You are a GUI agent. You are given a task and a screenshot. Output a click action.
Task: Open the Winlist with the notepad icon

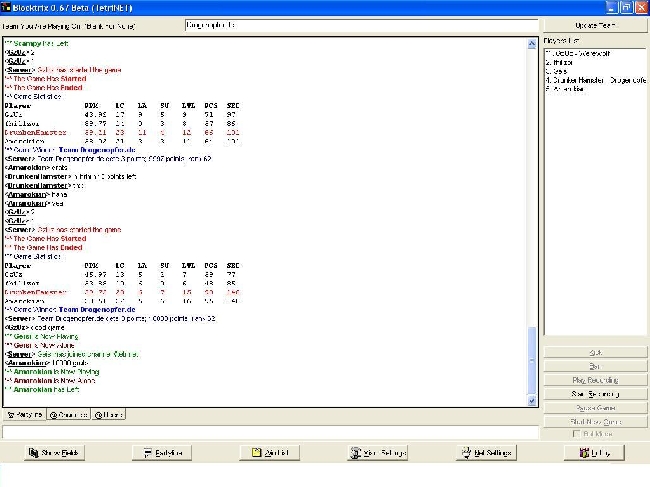tap(270, 453)
